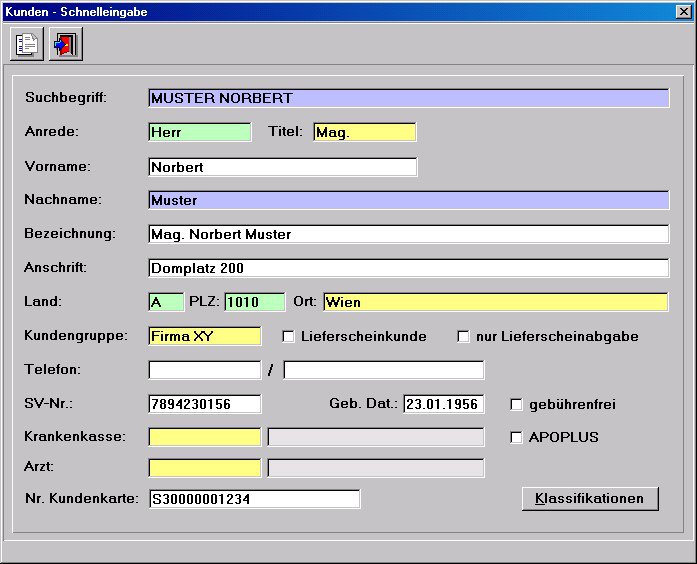Image resolution: width=697 pixels, height=564 pixels.
Task: Select the PLZ field with 1010
Action: pyautogui.click(x=255, y=302)
